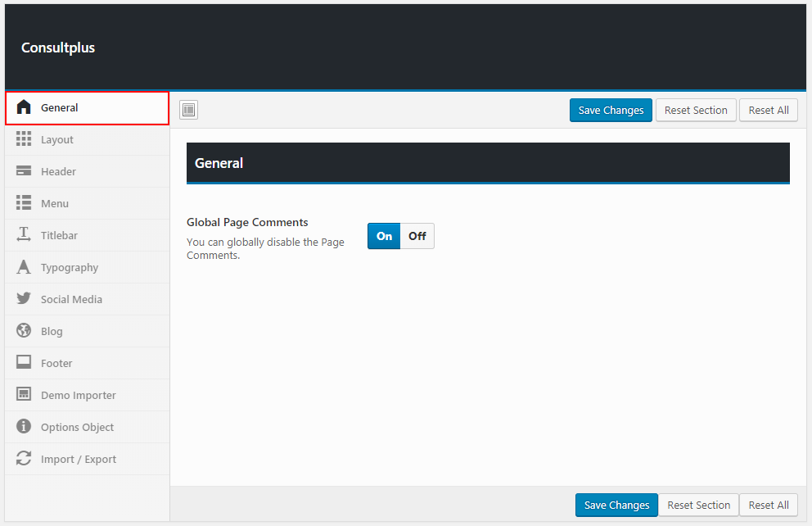Click the top Reset Section button
This screenshot has width=812, height=526.
pyautogui.click(x=695, y=111)
